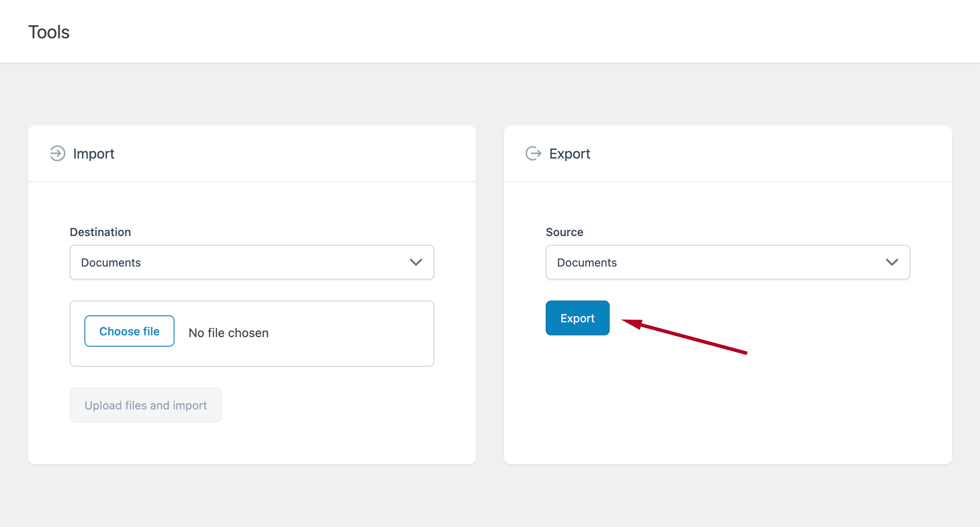The height and width of the screenshot is (527, 980).
Task: Click the Export arrow icon
Action: pyautogui.click(x=533, y=153)
